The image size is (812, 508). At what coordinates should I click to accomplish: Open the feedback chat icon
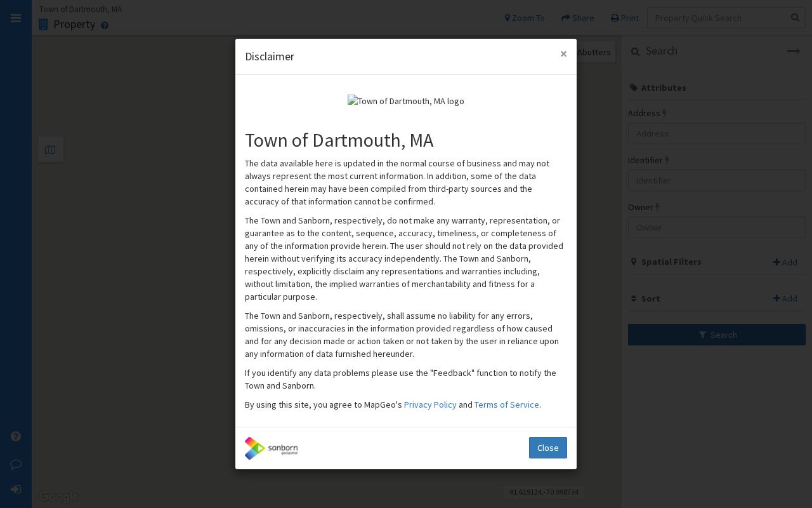pos(16,464)
